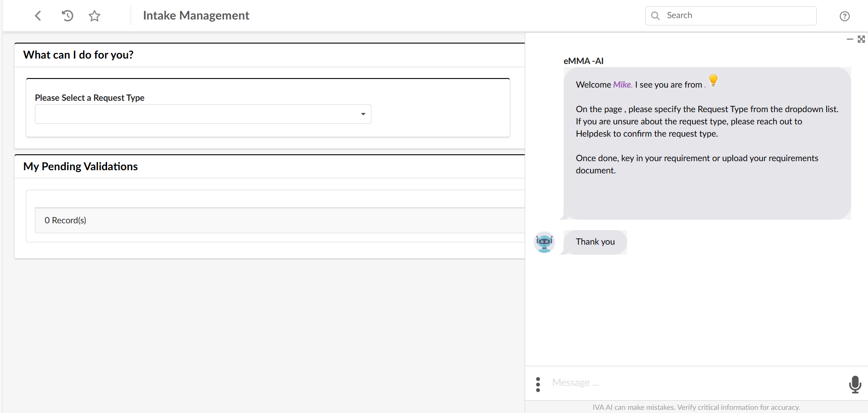Activate the microphone icon in the chat
The width and height of the screenshot is (868, 413).
854,384
